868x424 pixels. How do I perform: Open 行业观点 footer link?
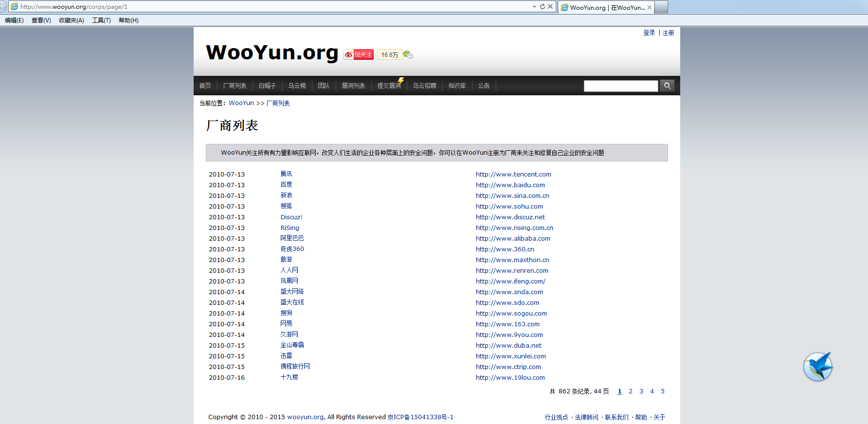pos(556,417)
